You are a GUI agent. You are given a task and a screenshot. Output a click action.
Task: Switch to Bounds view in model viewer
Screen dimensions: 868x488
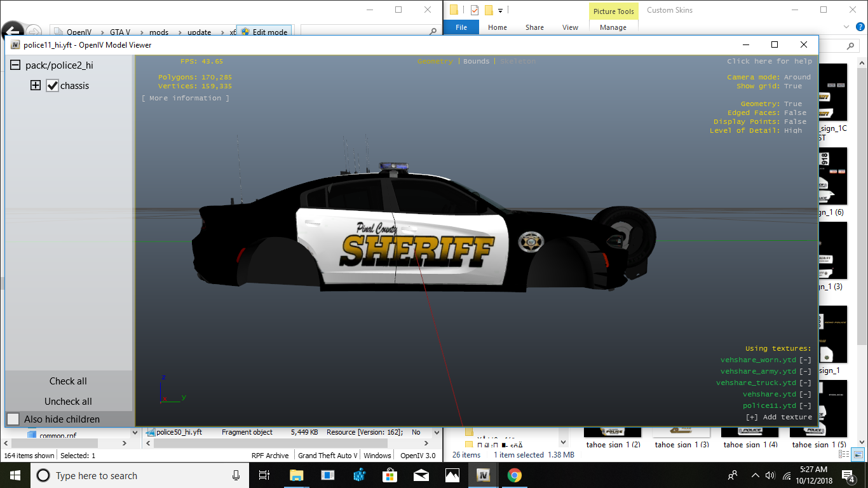477,61
